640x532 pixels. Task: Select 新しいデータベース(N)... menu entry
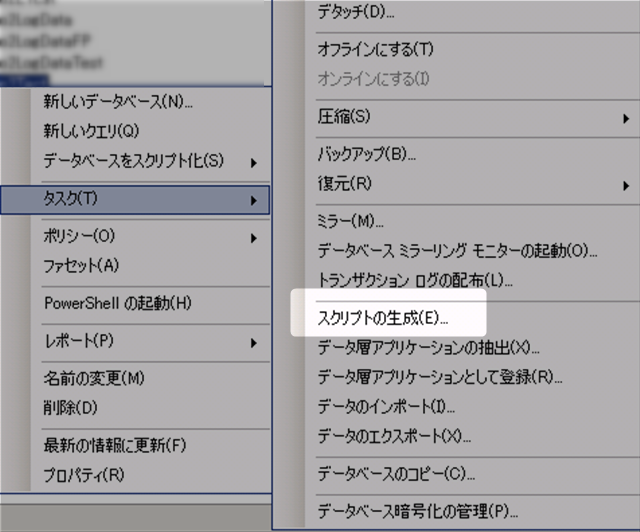tap(118, 101)
